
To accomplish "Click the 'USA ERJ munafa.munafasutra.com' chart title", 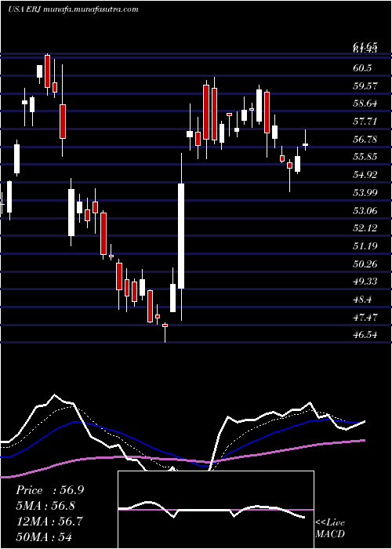I will [73, 9].
